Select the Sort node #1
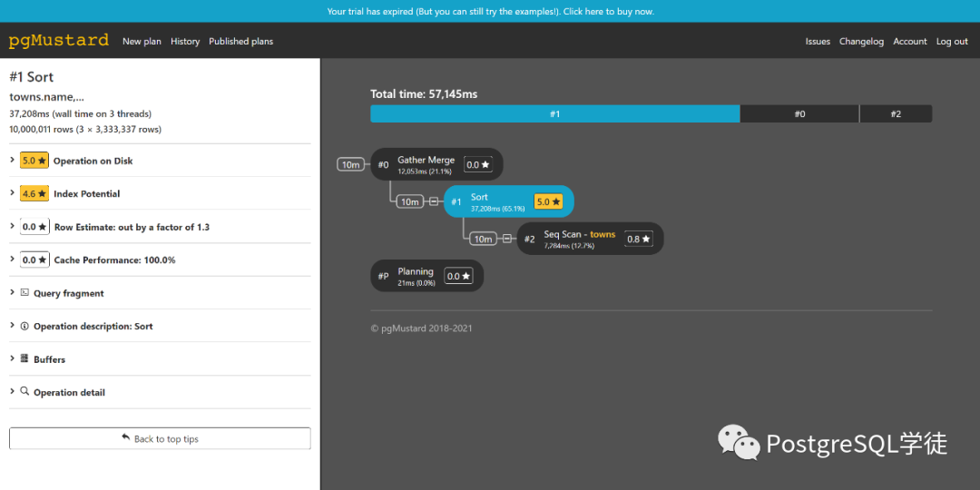The image size is (980, 490). pyautogui.click(x=509, y=201)
